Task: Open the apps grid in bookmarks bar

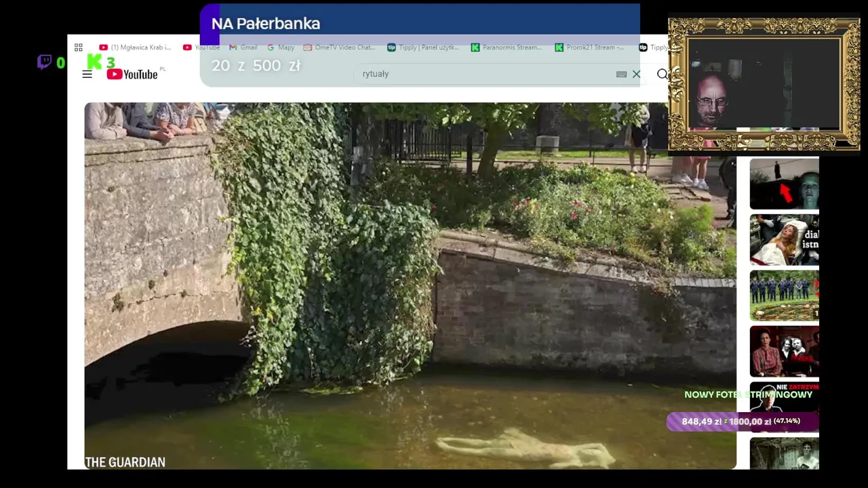Action: point(79,47)
